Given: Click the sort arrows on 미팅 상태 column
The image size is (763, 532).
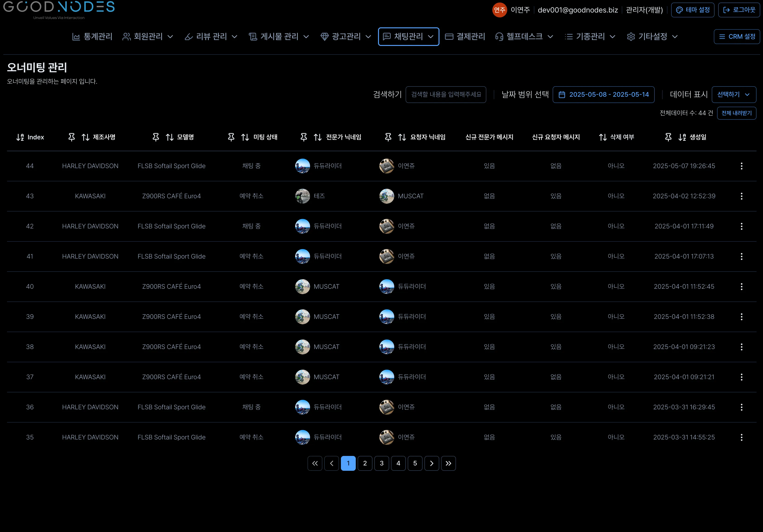Looking at the screenshot, I should click(245, 137).
